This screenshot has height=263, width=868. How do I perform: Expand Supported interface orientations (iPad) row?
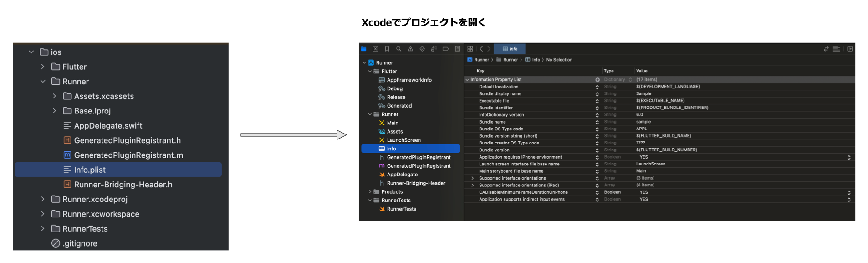[473, 185]
